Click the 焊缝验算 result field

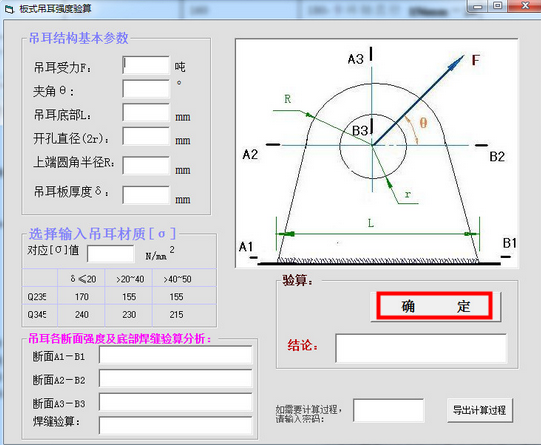[176, 425]
